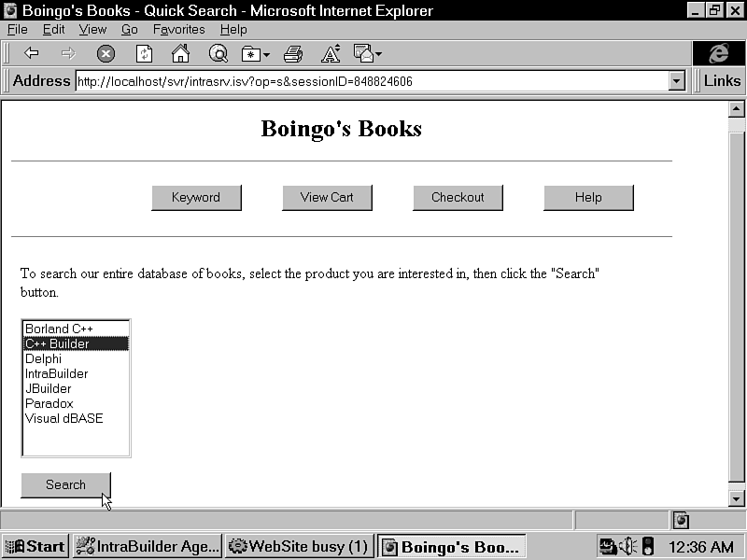Image resolution: width=747 pixels, height=560 pixels.
Task: Open the Help menu
Action: click(x=233, y=30)
